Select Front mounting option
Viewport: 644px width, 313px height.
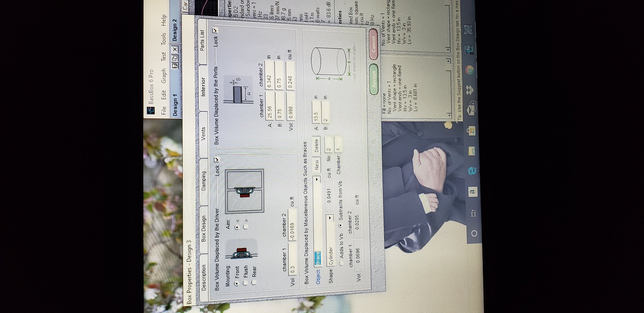click(x=237, y=283)
